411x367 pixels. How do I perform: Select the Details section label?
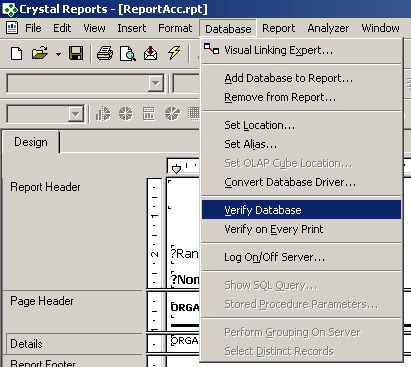[x=26, y=344]
